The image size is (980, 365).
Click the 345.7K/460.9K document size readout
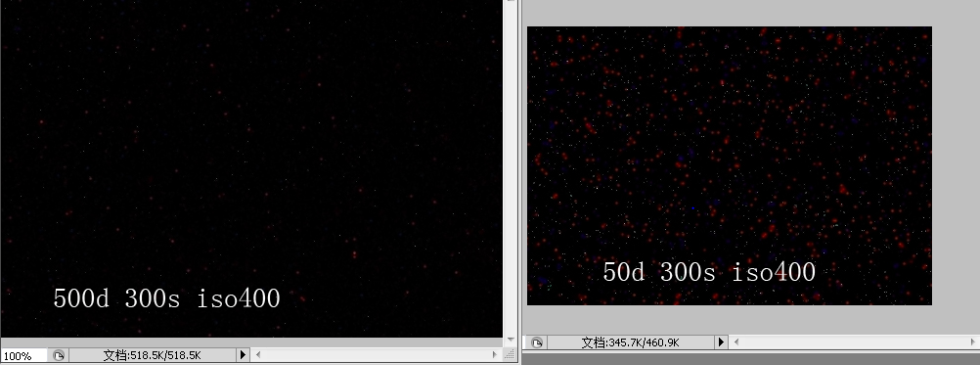(x=630, y=342)
